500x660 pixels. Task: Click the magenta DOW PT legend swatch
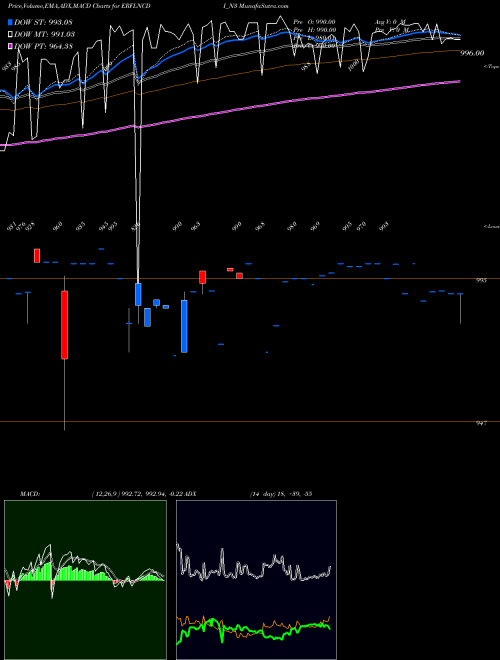(x=10, y=46)
